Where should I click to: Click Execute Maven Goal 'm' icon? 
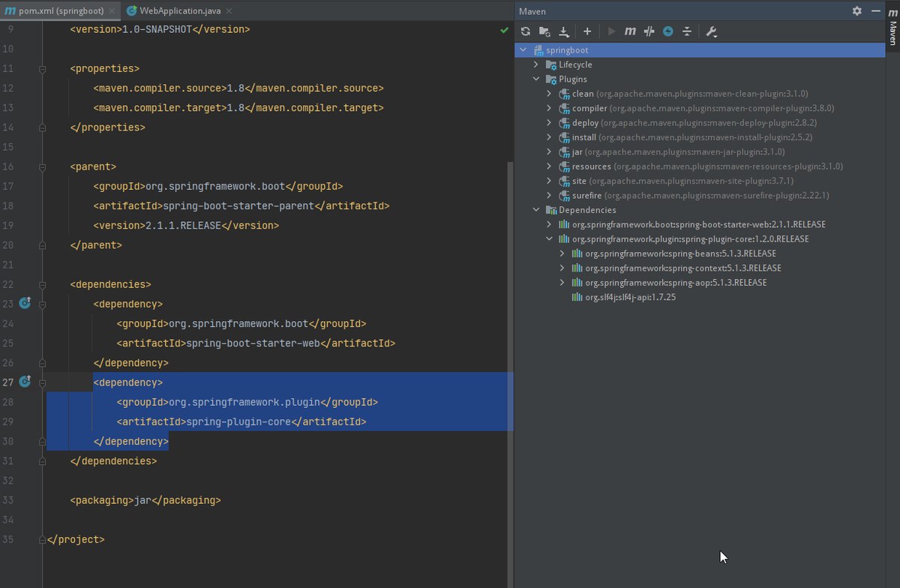[630, 31]
